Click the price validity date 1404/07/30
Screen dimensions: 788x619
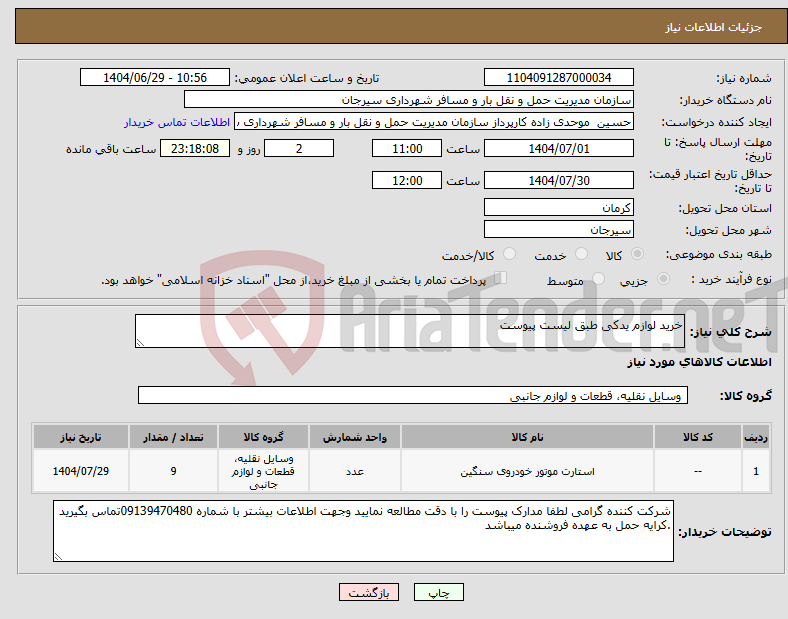[558, 180]
